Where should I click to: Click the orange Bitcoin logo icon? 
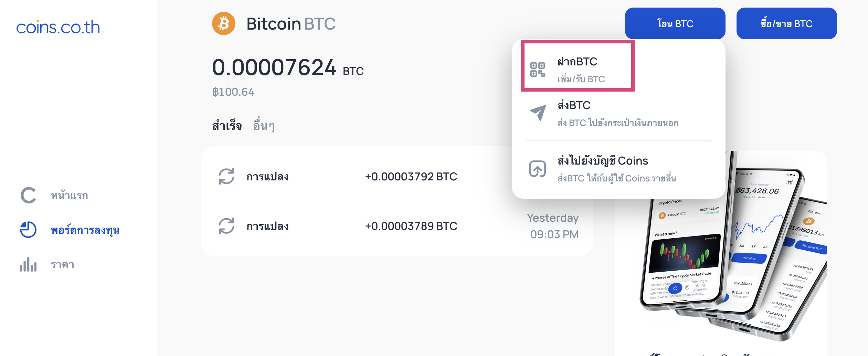(x=224, y=24)
